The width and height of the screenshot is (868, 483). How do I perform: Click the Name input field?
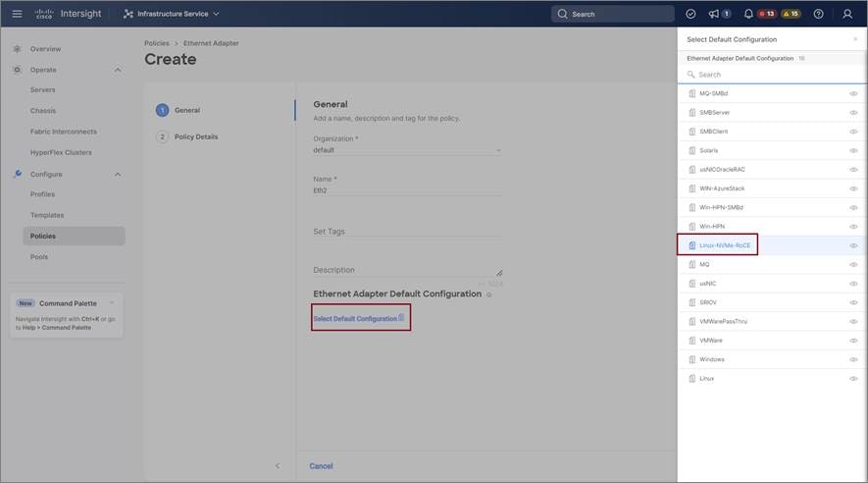pyautogui.click(x=407, y=190)
